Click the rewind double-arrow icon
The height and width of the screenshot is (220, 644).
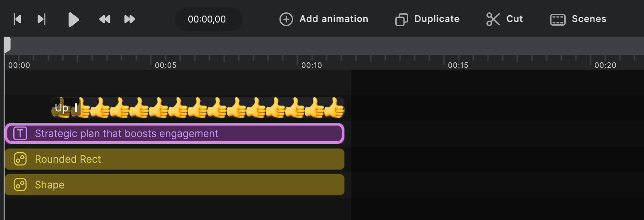105,19
